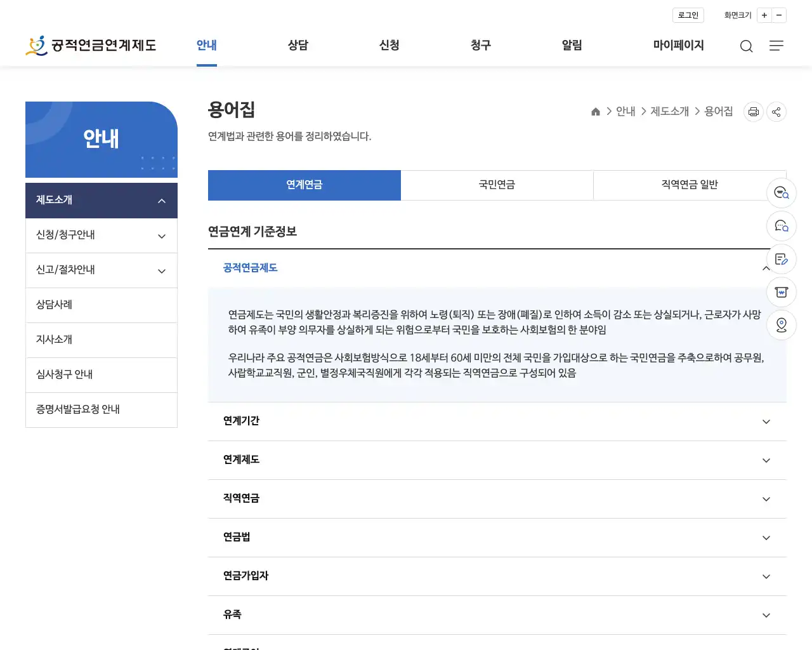This screenshot has width=812, height=650.
Task: Increase screen size with the + control
Action: point(764,15)
